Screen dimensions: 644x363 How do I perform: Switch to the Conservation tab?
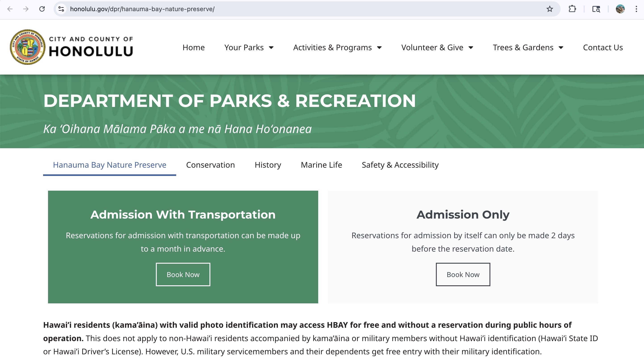click(x=210, y=165)
